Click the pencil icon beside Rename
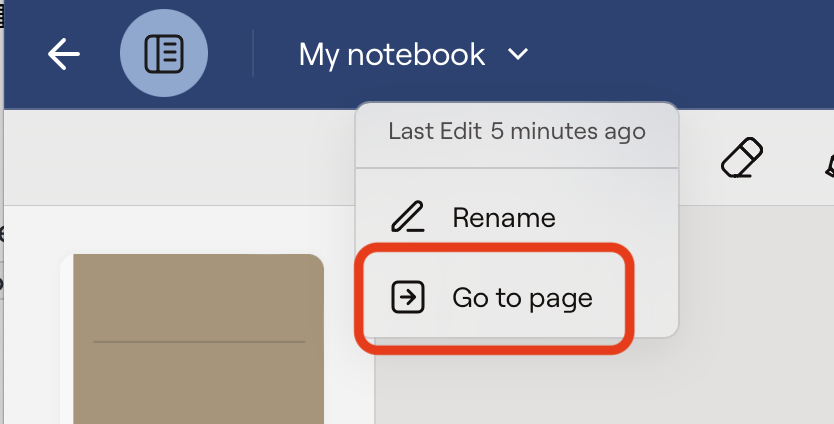 tap(407, 217)
